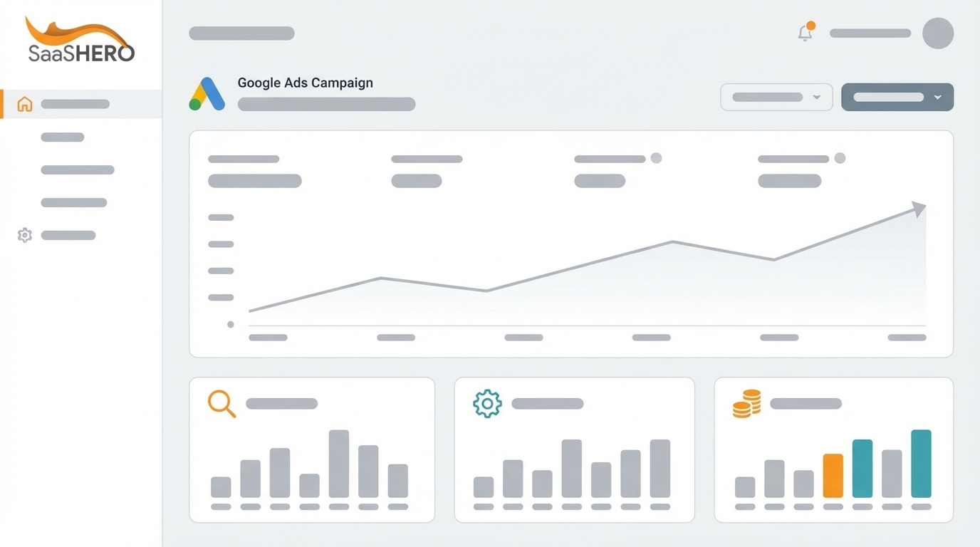Click the Google Ads Campaign title link
This screenshot has width=980, height=547.
coord(305,83)
